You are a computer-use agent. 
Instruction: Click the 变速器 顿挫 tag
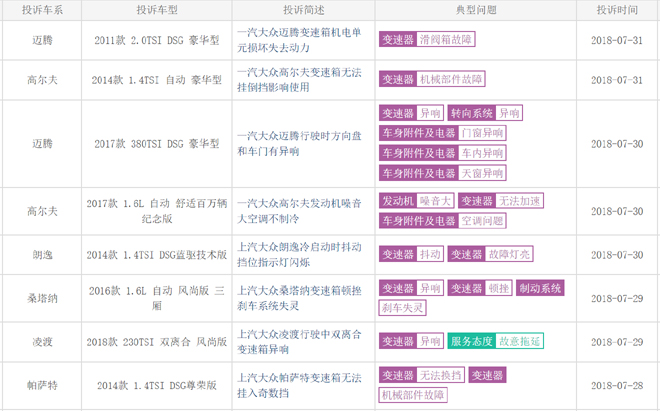coord(480,288)
